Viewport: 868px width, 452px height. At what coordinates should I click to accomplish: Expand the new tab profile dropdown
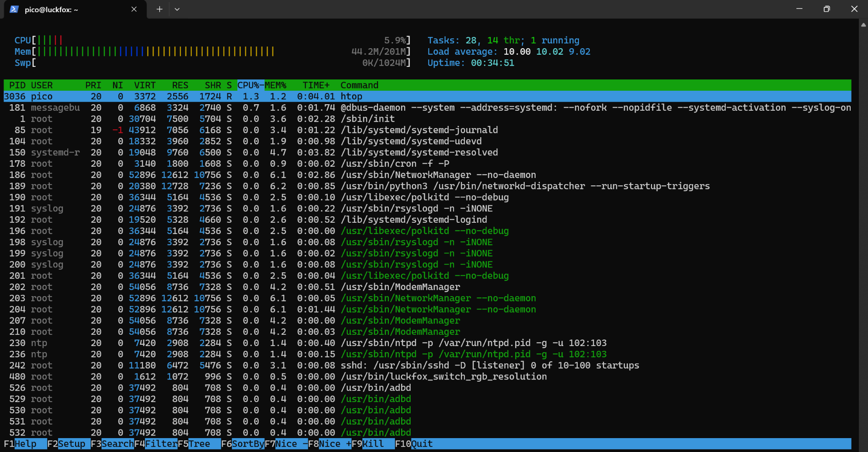coord(177,9)
